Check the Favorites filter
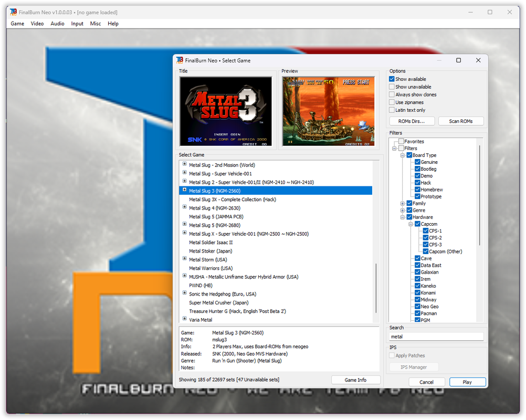526x420 pixels. tap(401, 142)
